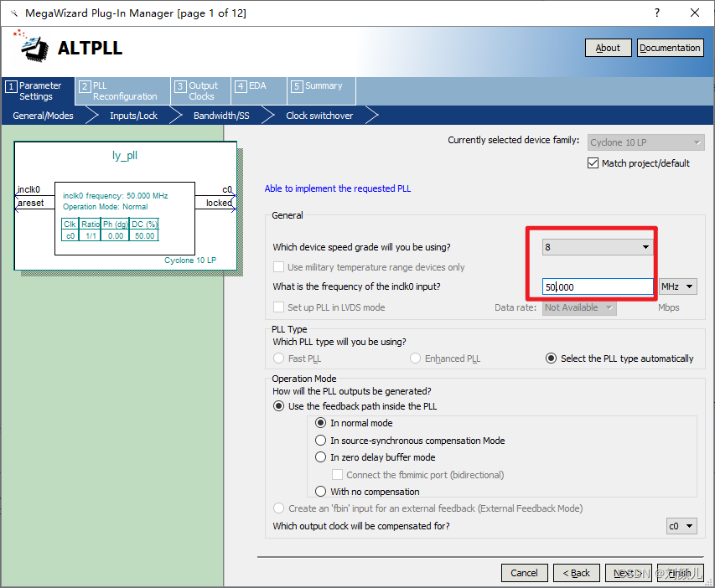Viewport: 715px width, 588px height.
Task: Toggle Set up PLL in LVDS mode
Action: point(278,307)
